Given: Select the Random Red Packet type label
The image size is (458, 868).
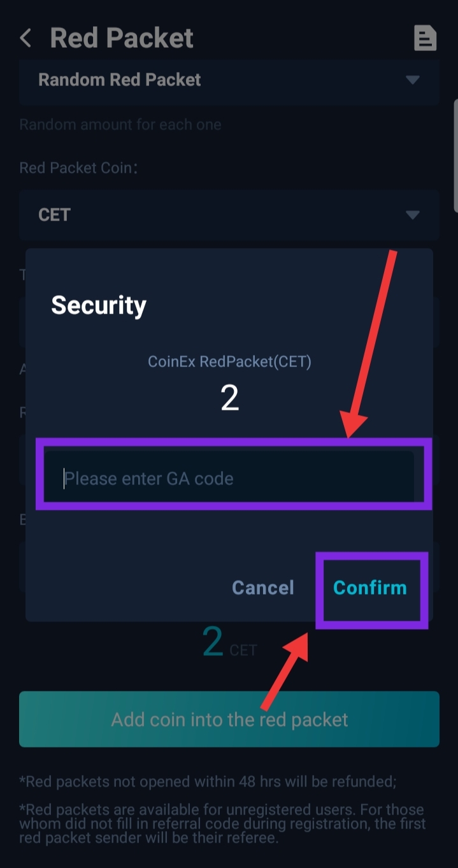Looking at the screenshot, I should [119, 80].
